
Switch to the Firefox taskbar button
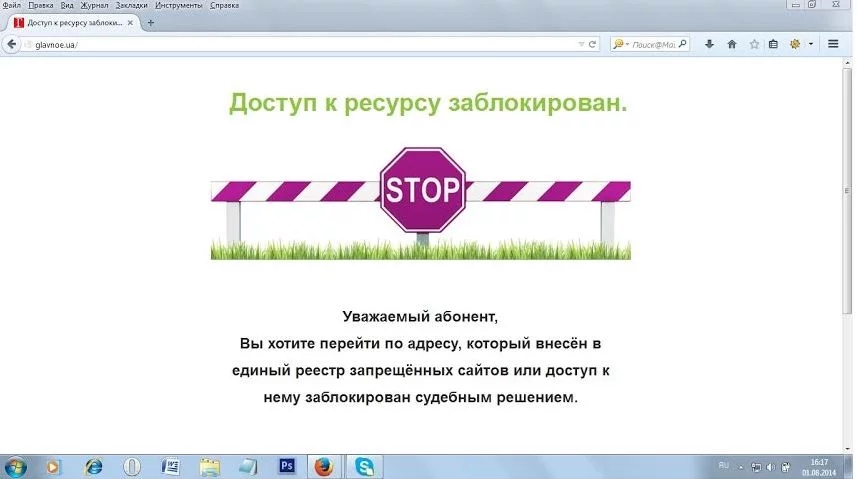[x=324, y=467]
